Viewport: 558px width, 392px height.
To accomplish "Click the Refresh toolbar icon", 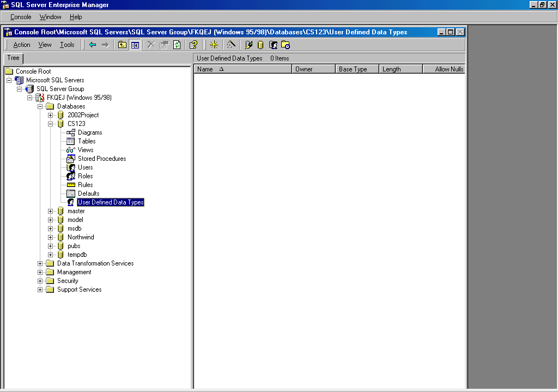I will click(x=177, y=45).
